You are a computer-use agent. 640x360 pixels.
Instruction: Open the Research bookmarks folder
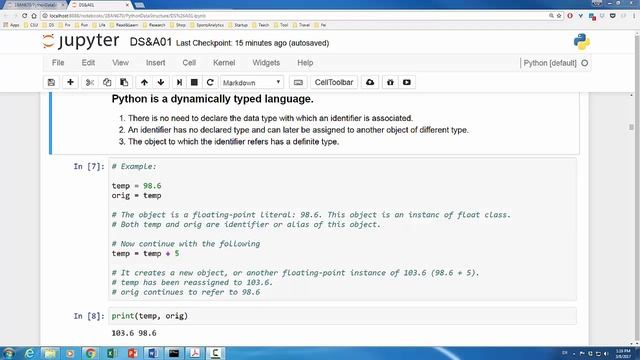[x=154, y=25]
